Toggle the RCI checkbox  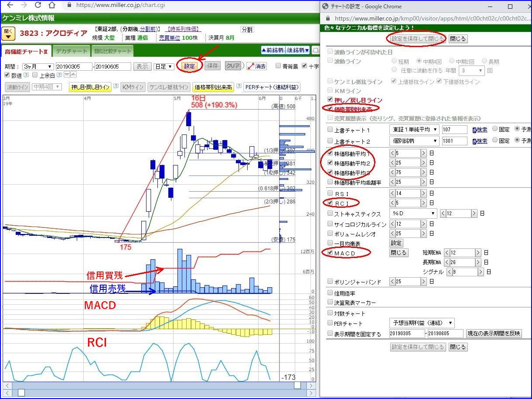[x=330, y=203]
